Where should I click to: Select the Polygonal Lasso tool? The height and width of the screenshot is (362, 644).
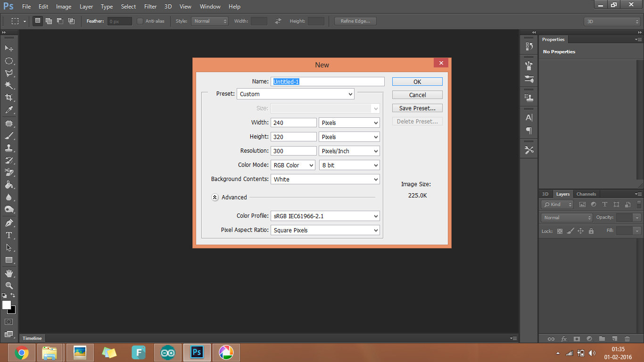tap(9, 73)
